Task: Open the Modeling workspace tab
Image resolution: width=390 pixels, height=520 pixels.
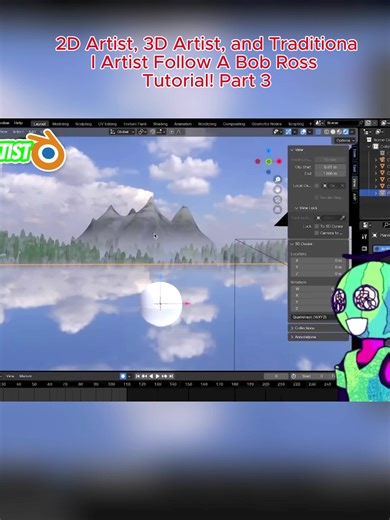Action: pyautogui.click(x=60, y=124)
